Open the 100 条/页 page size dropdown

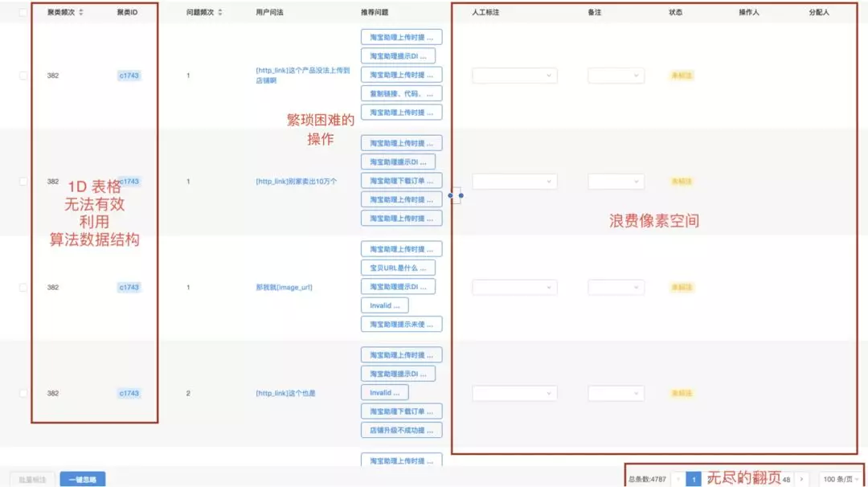coord(841,479)
